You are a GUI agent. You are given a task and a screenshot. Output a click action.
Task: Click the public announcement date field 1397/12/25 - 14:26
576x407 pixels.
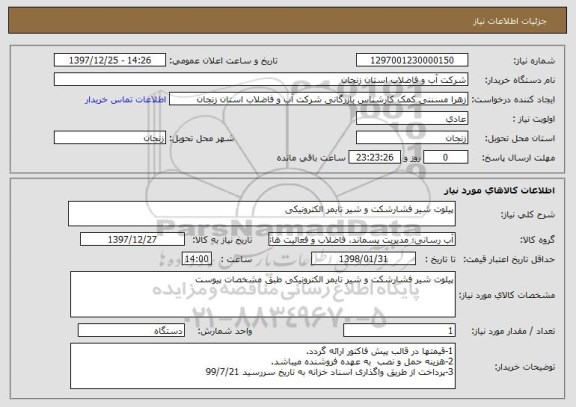(x=110, y=60)
